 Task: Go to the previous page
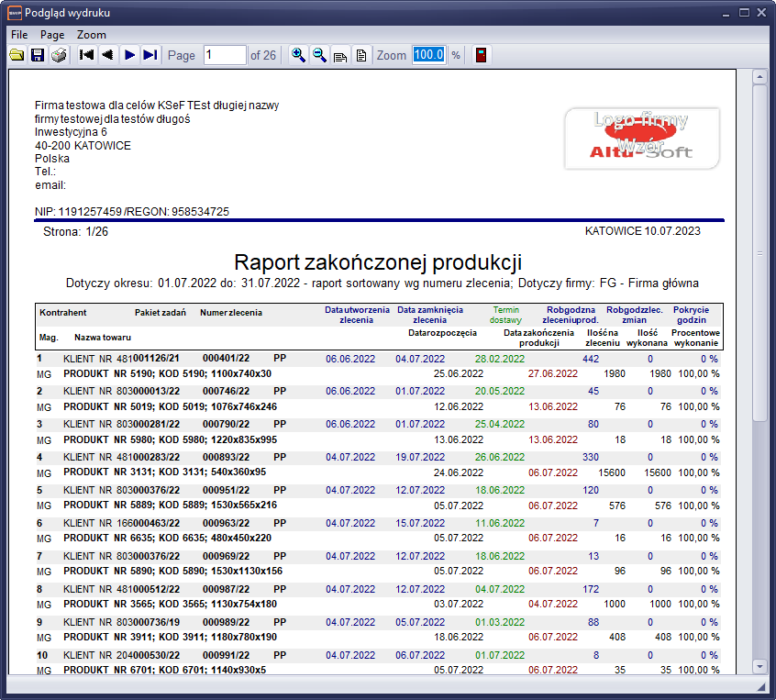(x=107, y=55)
